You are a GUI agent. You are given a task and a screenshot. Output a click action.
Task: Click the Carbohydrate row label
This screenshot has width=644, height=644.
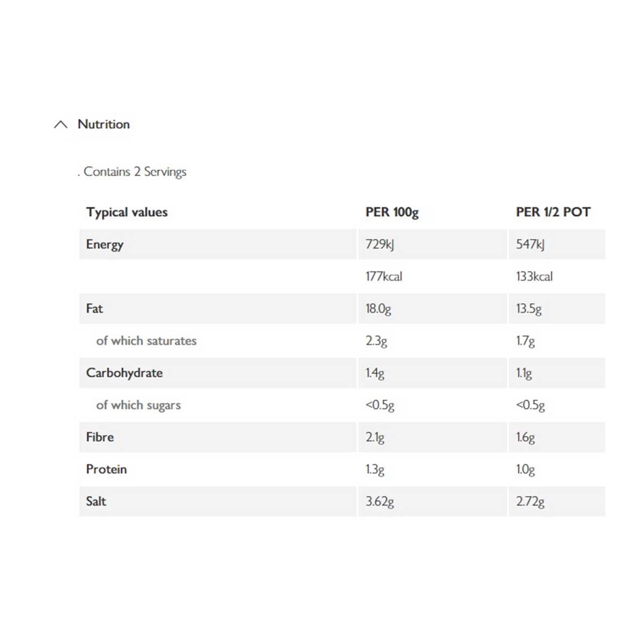tap(124, 373)
